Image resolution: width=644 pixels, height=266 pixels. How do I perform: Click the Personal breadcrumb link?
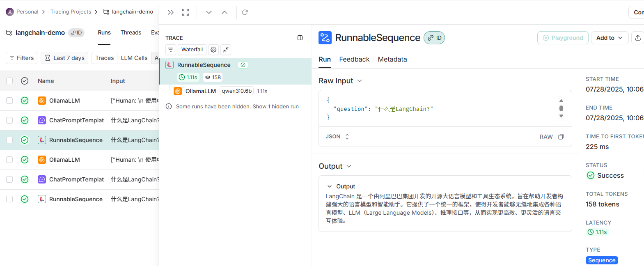(27, 12)
